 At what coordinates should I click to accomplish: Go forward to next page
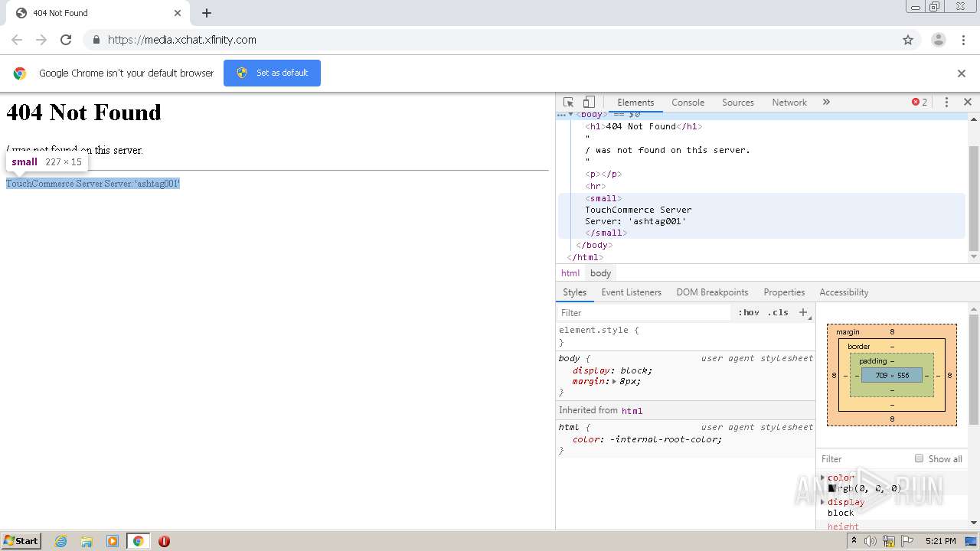coord(41,40)
